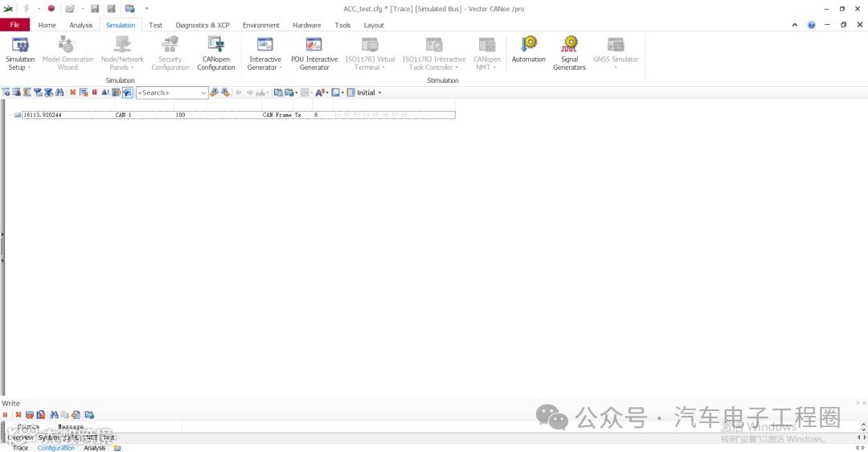Select the Test tab in Write window
This screenshot has width=868, height=452.
(x=108, y=438)
